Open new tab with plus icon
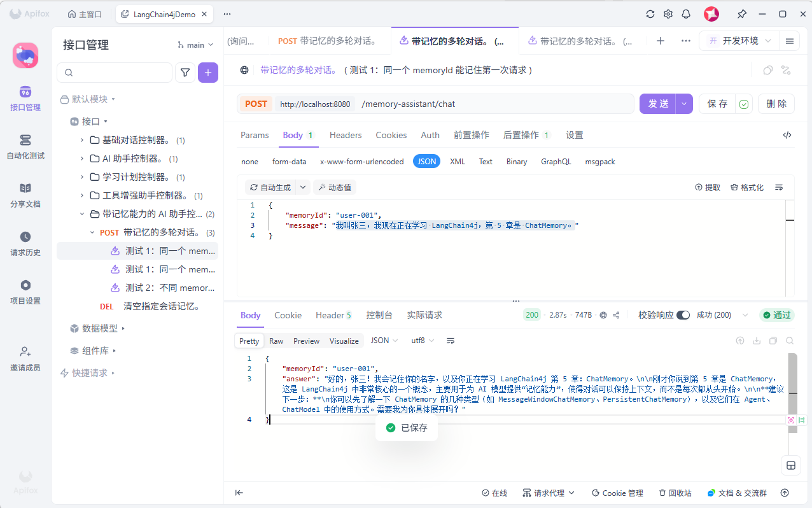Viewport: 812px width, 508px height. point(661,41)
